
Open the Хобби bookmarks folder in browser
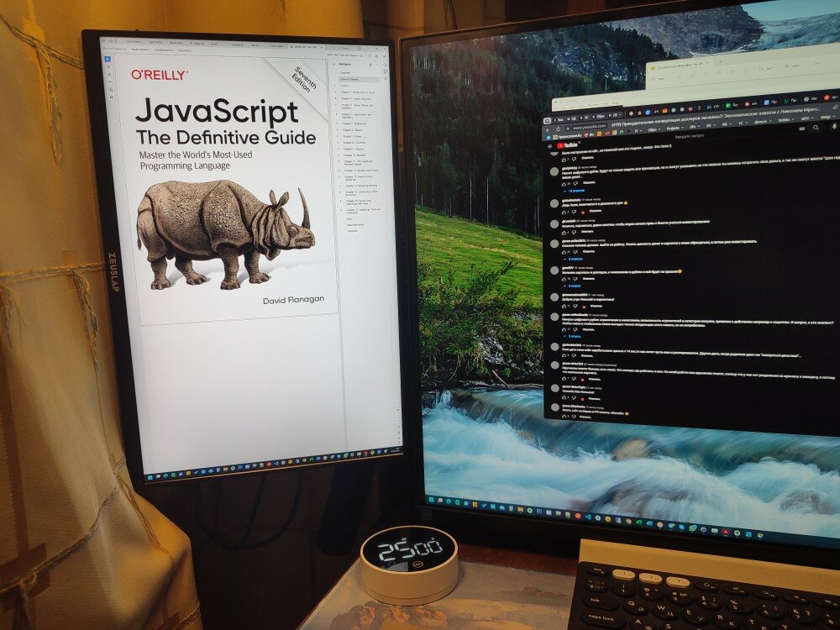click(785, 120)
